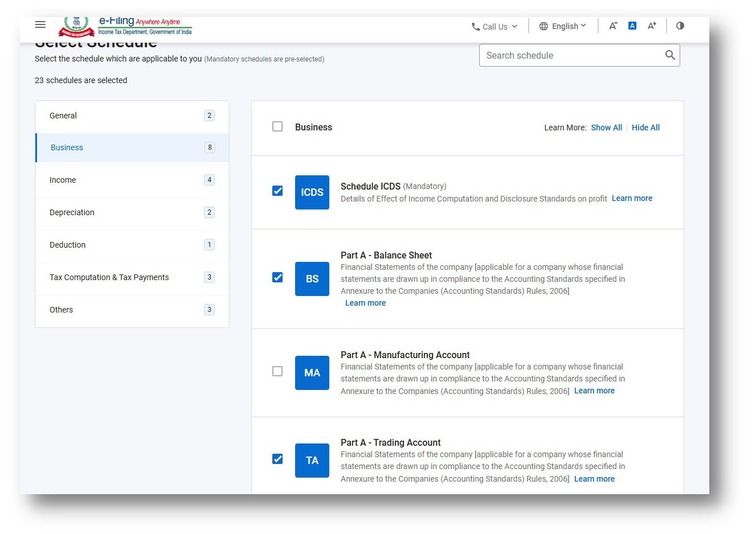
Task: Expand the Call Us dropdown
Action: click(x=495, y=26)
